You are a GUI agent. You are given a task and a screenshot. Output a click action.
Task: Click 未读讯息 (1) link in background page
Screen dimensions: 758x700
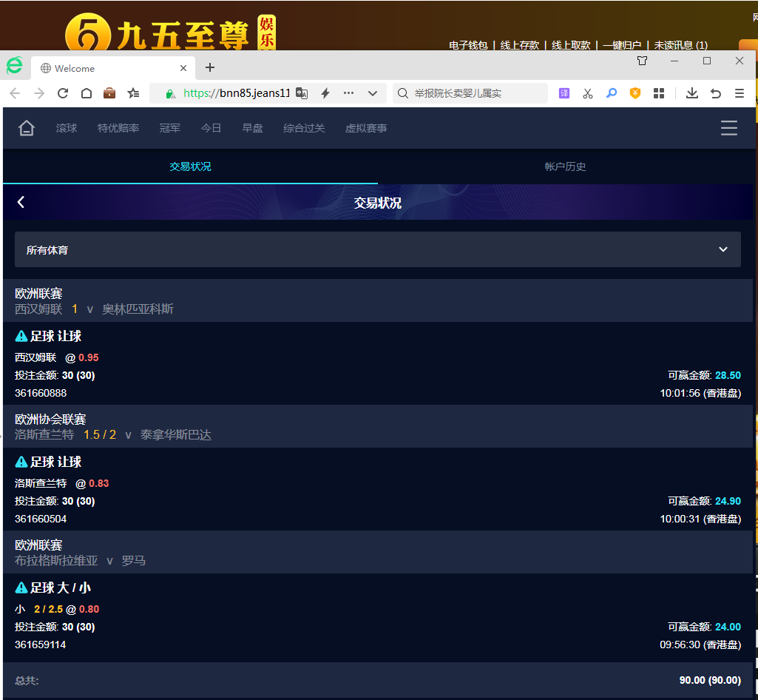tap(680, 45)
